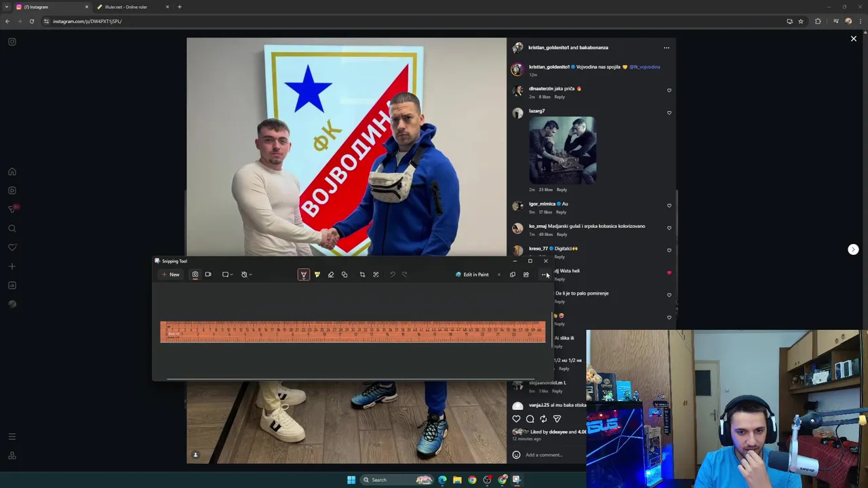View 49 likes on ko_zmaj's comment
The width and height of the screenshot is (868, 488).
545,235
